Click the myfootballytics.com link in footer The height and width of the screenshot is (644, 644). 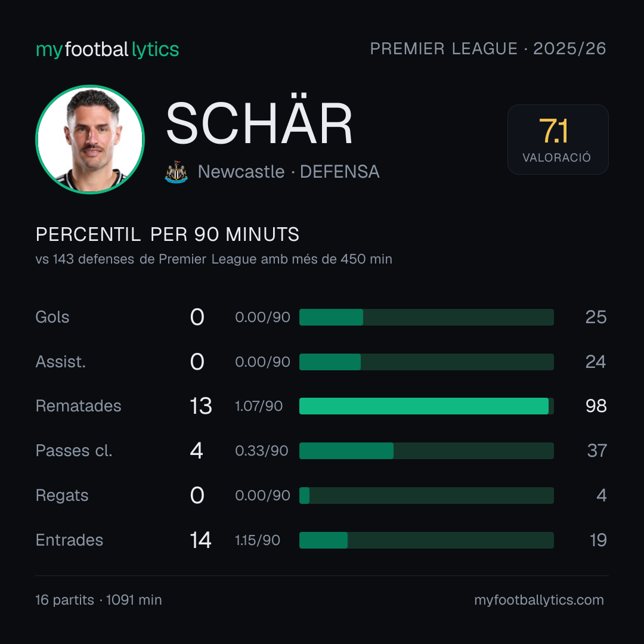(539, 600)
